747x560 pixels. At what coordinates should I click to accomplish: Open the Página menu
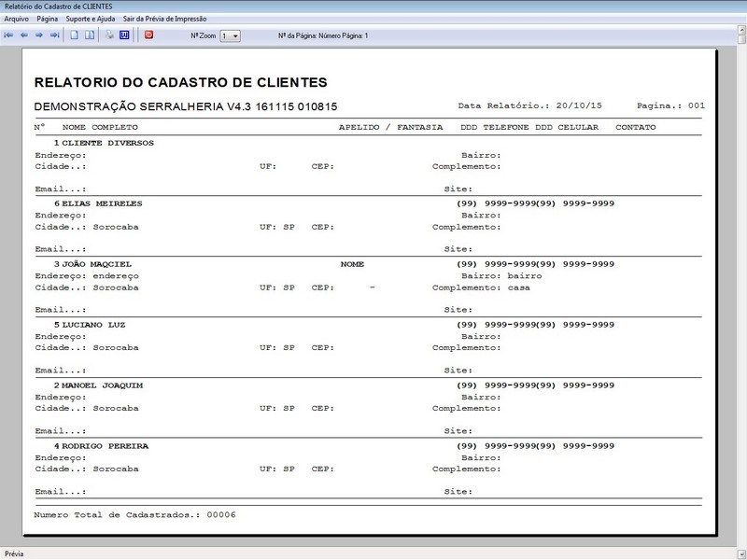[47, 17]
